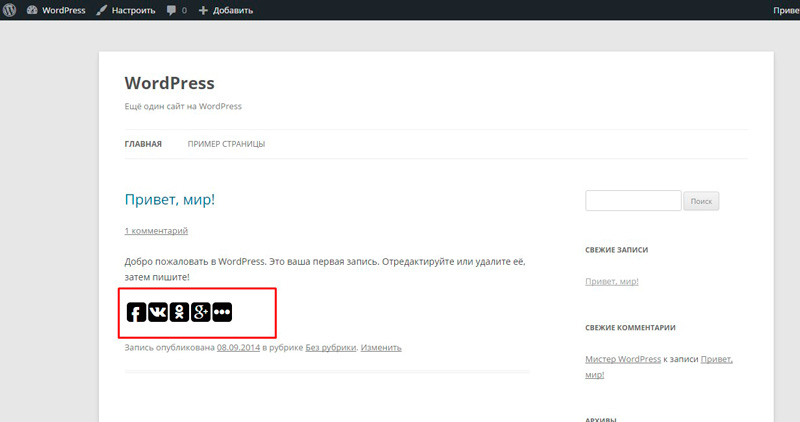
Task: Click the Поиск search button
Action: point(701,201)
